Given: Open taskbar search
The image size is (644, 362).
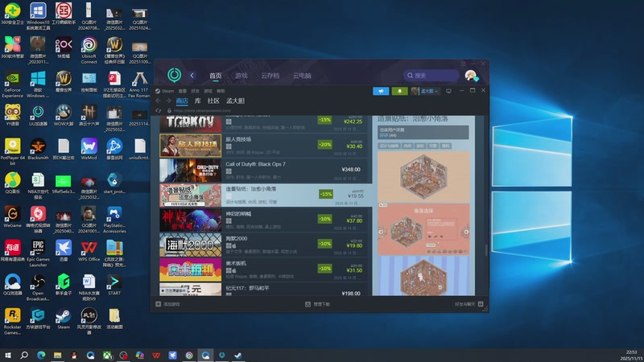Looking at the screenshot, I should click(x=24, y=355).
